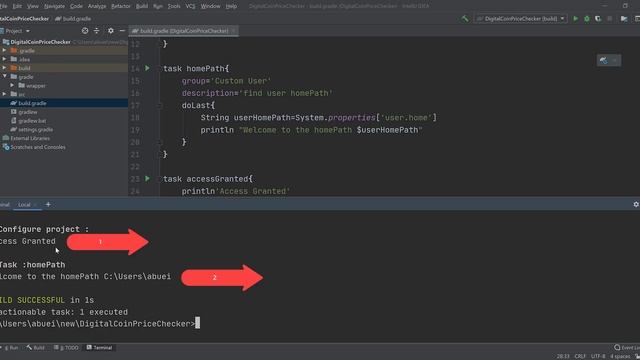This screenshot has height=360, width=640.
Task: Click the green hammer Build Project icon
Action: tap(464, 19)
